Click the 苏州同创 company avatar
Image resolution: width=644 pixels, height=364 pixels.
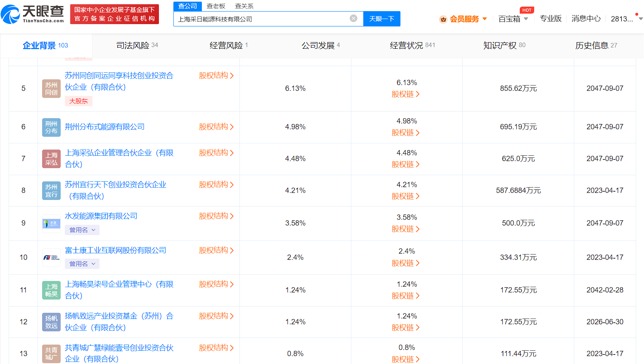click(x=51, y=88)
